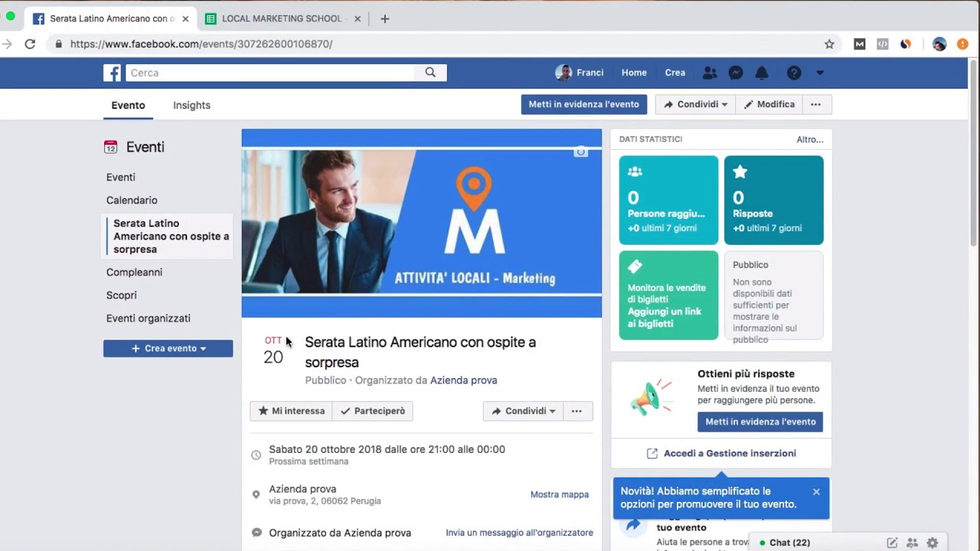Click the Chrome profile avatar icon
This screenshot has width=980, height=551.
coord(939,44)
